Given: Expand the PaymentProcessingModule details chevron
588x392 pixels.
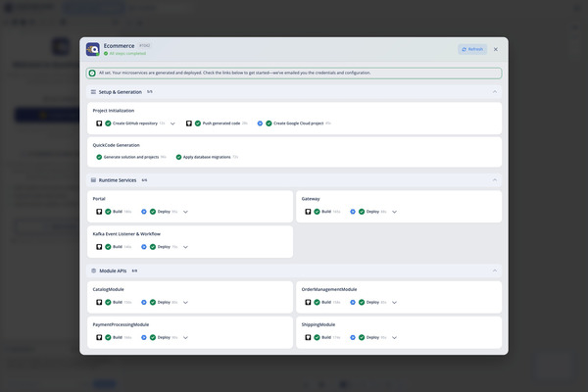Looking at the screenshot, I should pos(185,337).
